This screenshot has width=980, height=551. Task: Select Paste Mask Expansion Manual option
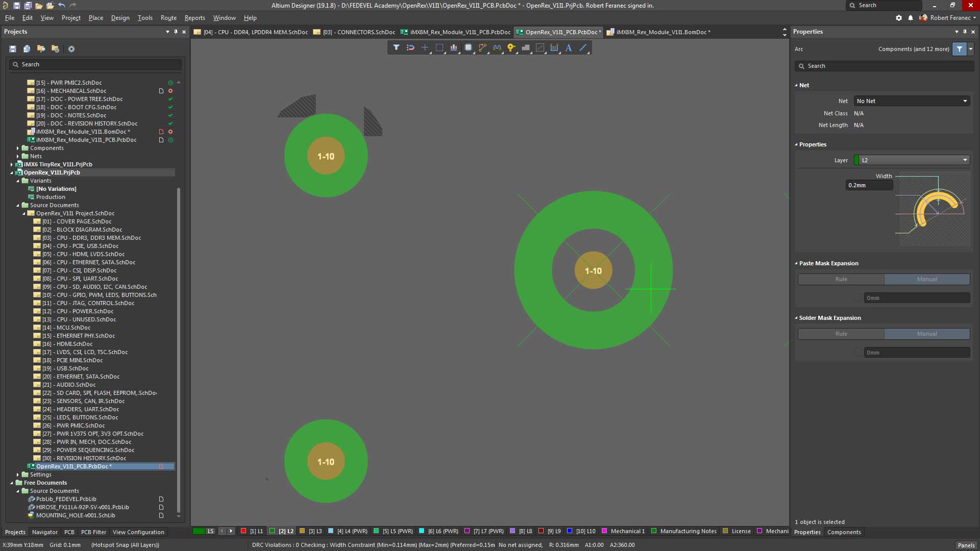(x=927, y=279)
